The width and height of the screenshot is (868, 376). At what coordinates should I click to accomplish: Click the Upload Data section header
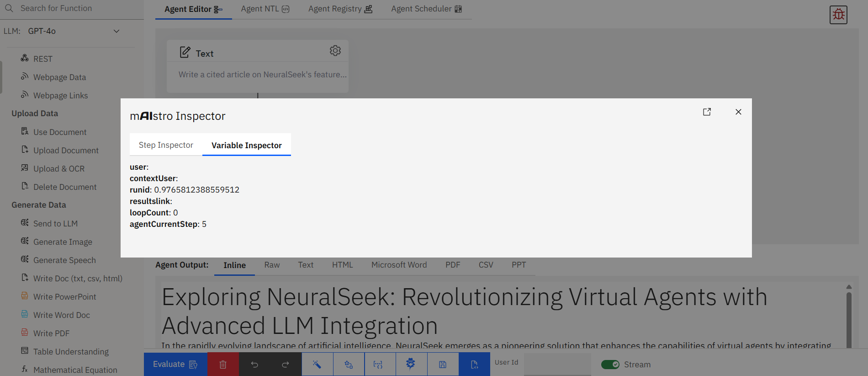[x=35, y=113]
